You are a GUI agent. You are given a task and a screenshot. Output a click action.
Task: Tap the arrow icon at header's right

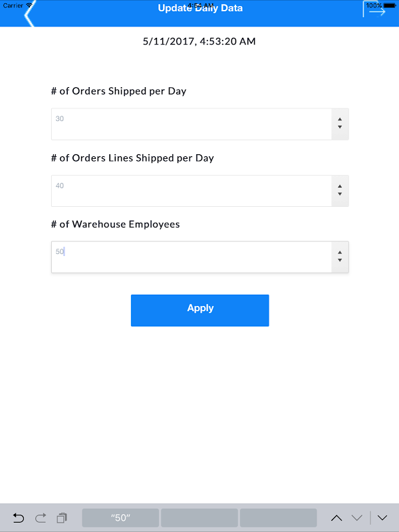[x=375, y=11]
